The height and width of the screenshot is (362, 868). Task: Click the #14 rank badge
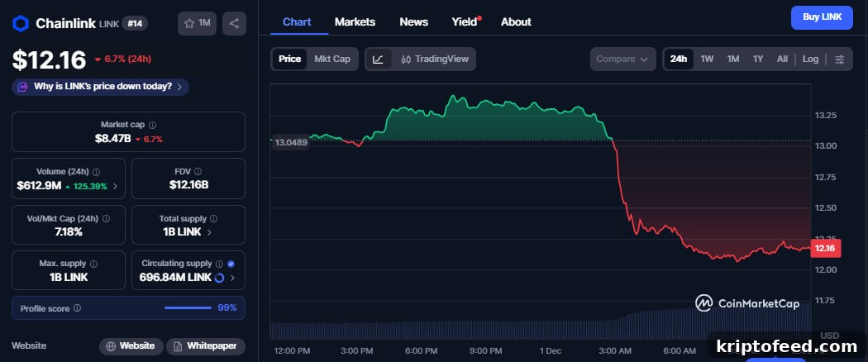pos(135,23)
